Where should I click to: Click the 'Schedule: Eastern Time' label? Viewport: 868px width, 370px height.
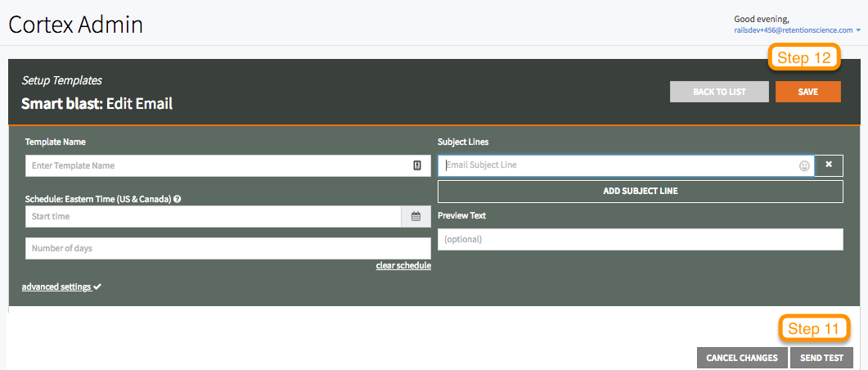98,199
